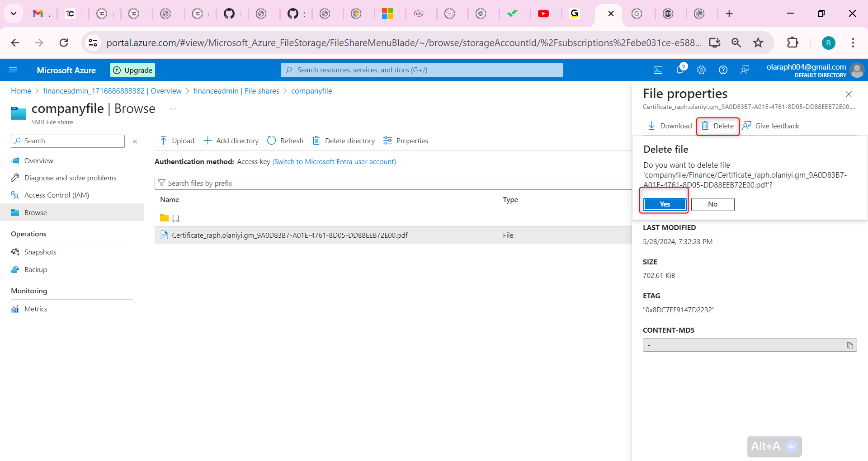Sort by the Name column header

[x=170, y=200]
